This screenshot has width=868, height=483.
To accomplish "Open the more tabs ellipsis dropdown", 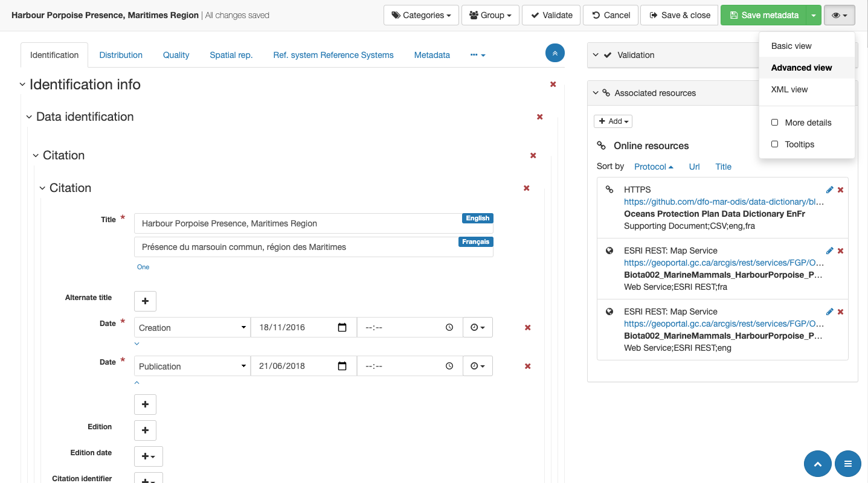I will pos(478,55).
